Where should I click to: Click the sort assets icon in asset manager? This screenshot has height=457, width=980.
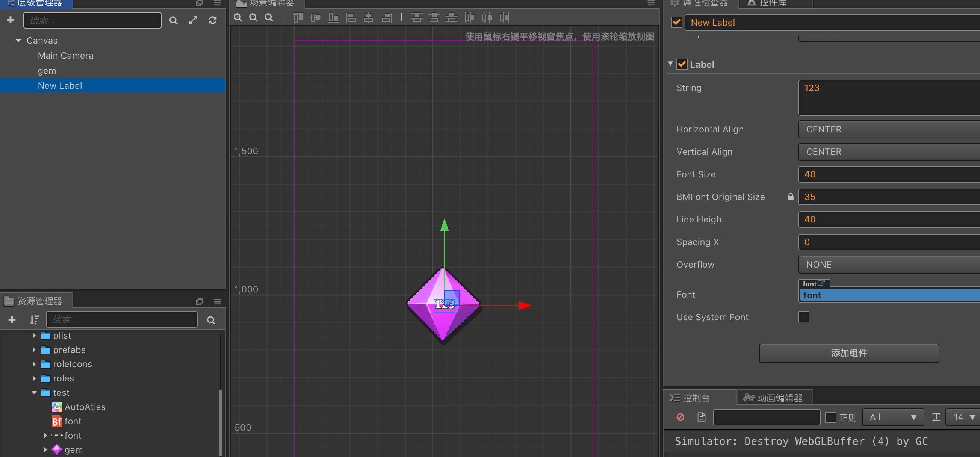[34, 319]
